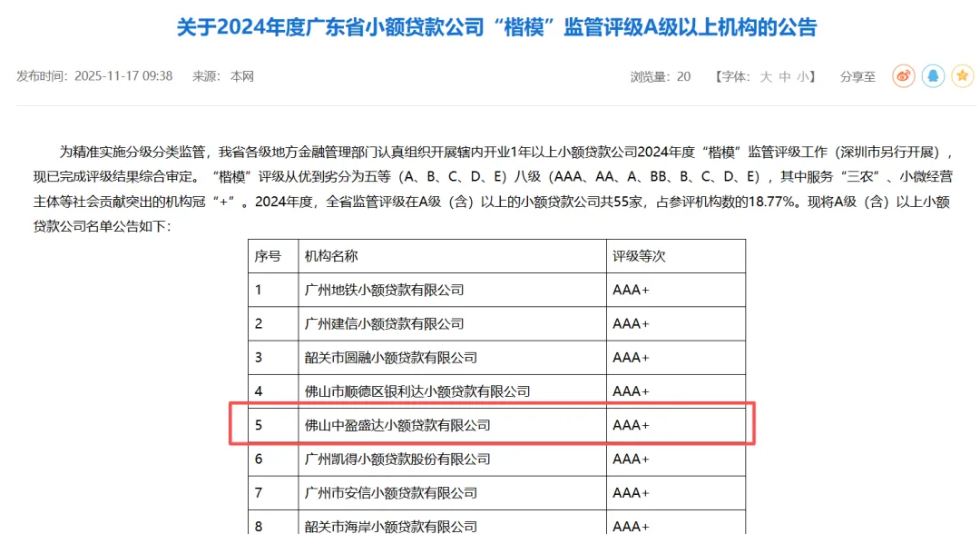This screenshot has height=534, width=980.
Task: Share article to Weibo icon
Action: [903, 76]
